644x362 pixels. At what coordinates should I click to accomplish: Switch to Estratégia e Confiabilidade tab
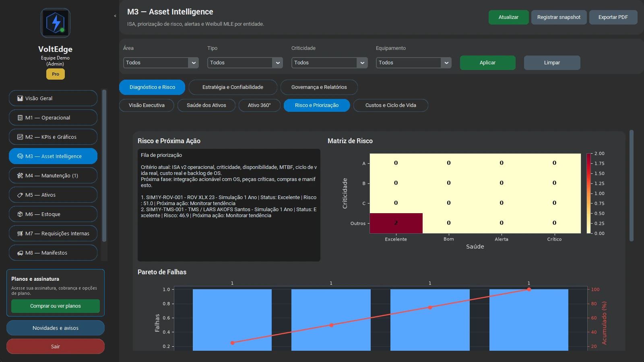tap(233, 87)
